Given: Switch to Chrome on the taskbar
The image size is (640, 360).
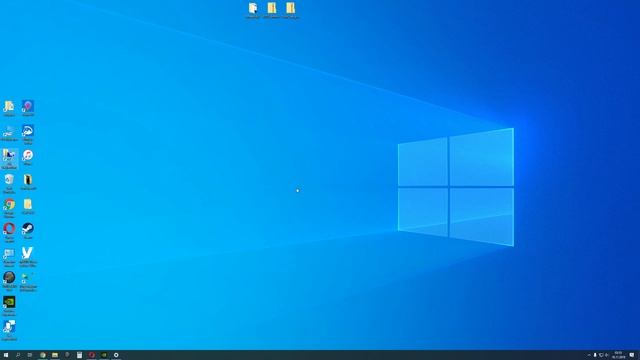Looking at the screenshot, I should point(42,355).
